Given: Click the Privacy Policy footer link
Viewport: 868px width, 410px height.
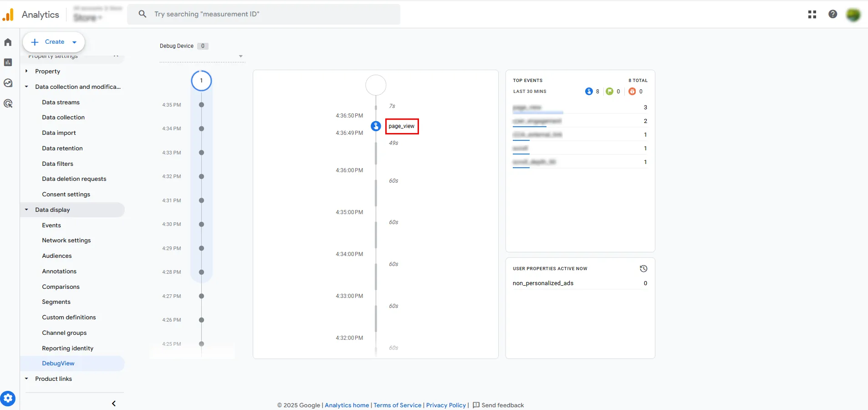Looking at the screenshot, I should pos(445,405).
